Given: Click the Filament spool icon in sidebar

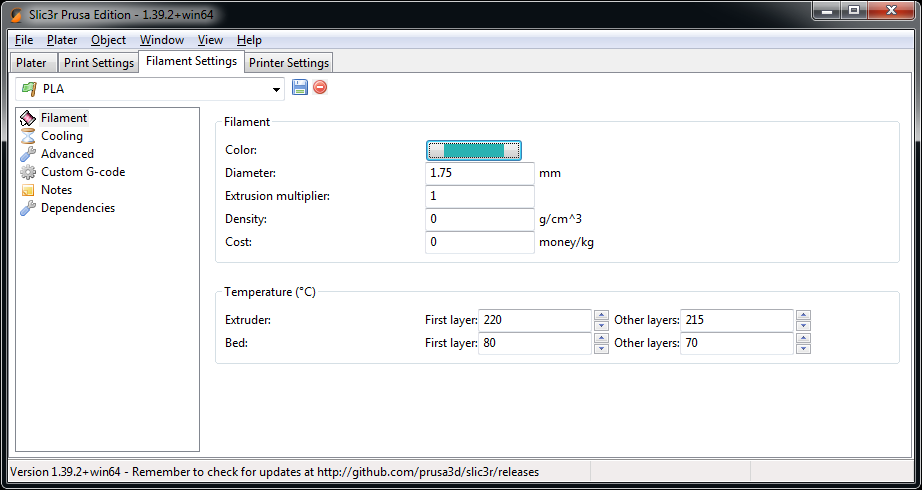Looking at the screenshot, I should coord(28,118).
